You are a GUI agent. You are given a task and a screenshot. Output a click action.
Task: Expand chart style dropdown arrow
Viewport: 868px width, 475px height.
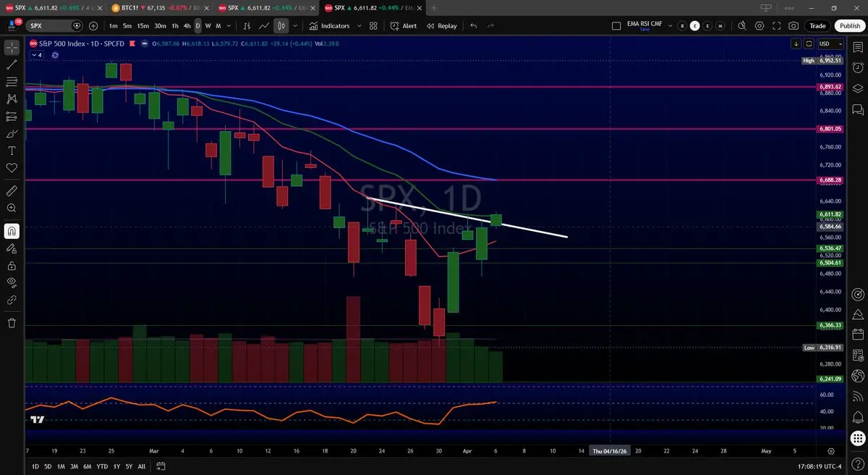(294, 26)
